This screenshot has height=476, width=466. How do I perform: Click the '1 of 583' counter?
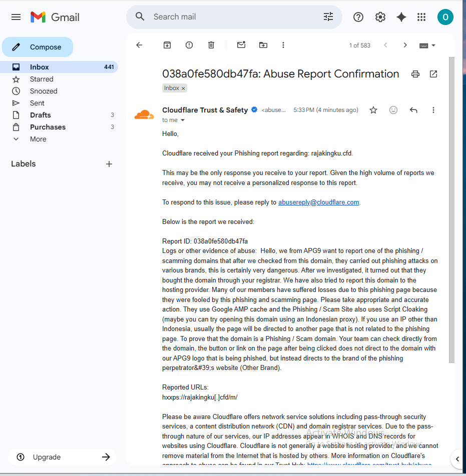point(359,45)
